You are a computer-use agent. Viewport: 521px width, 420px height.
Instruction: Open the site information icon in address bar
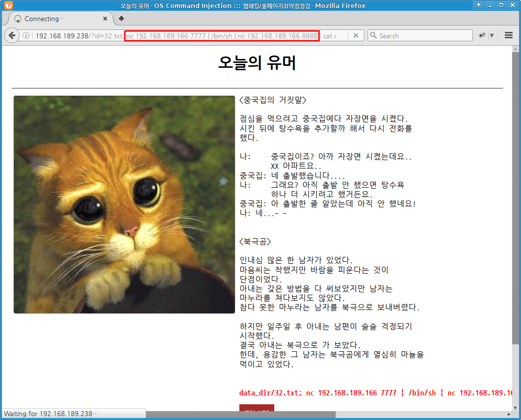pyautogui.click(x=26, y=35)
